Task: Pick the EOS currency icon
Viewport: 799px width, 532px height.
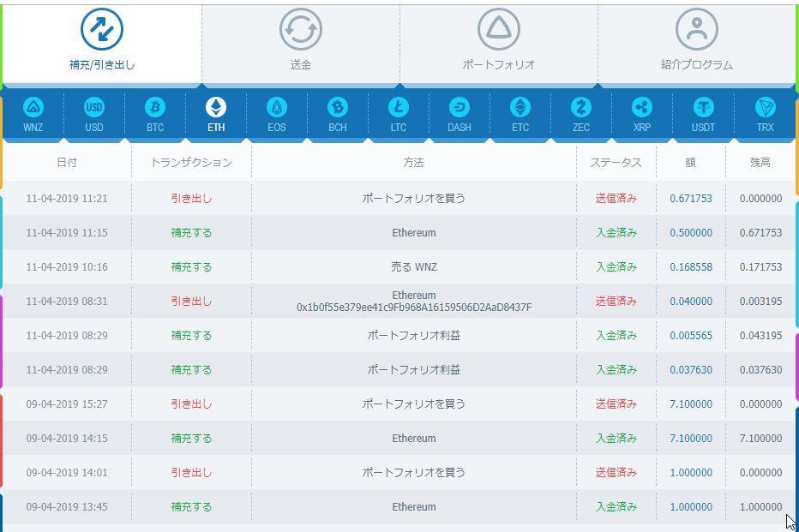Action: pos(276,114)
